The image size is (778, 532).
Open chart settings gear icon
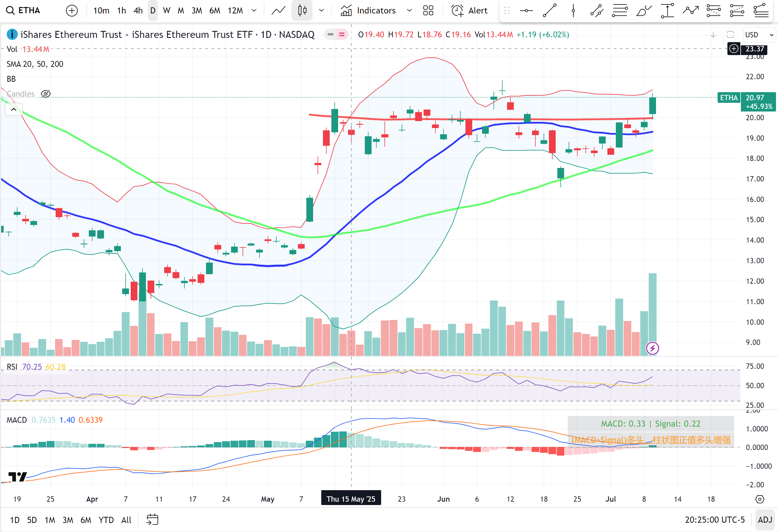tap(759, 499)
